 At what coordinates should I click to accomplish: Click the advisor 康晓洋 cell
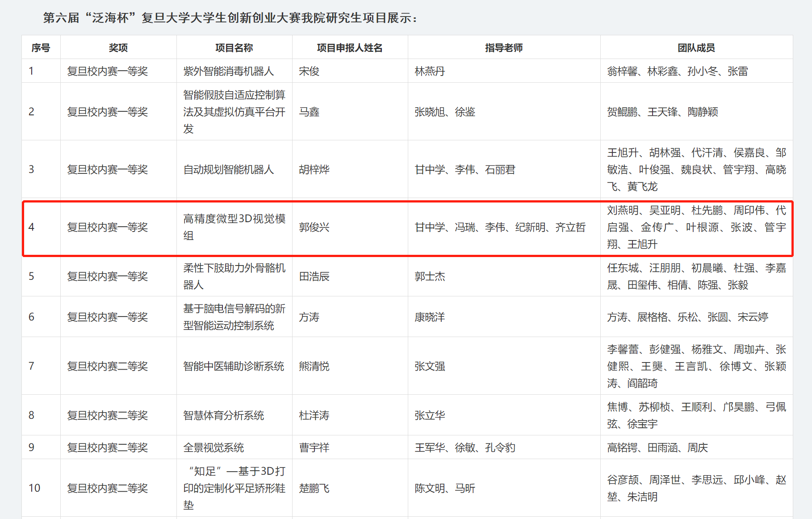click(x=430, y=317)
